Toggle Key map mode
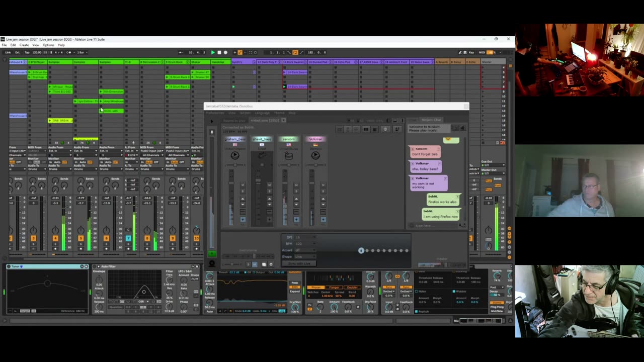644x362 pixels. (x=471, y=52)
